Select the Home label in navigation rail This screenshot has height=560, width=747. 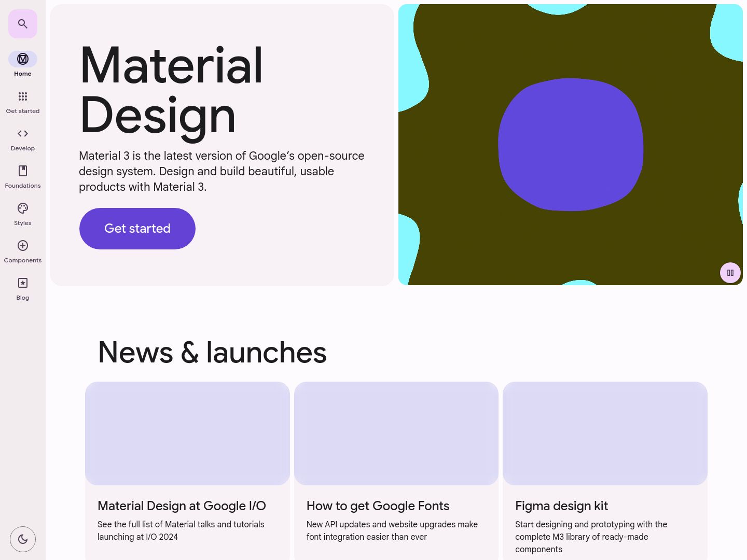point(23,74)
